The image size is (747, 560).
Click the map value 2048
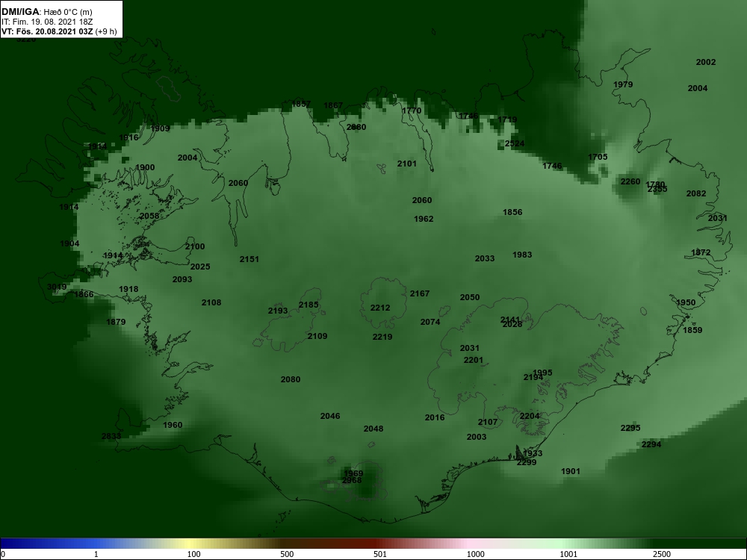373,429
